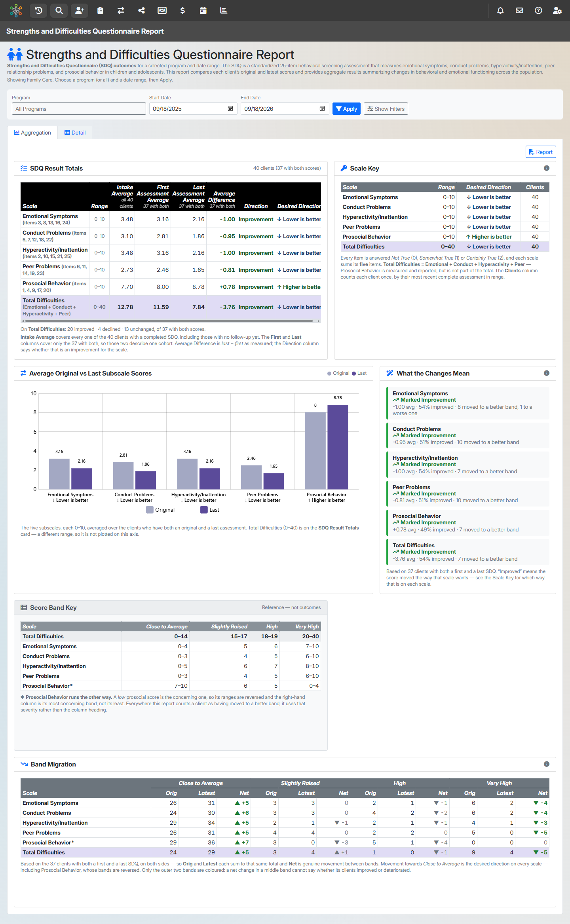This screenshot has width=570, height=924.
Task: Open the clipboard icon in top bar
Action: pyautogui.click(x=100, y=10)
